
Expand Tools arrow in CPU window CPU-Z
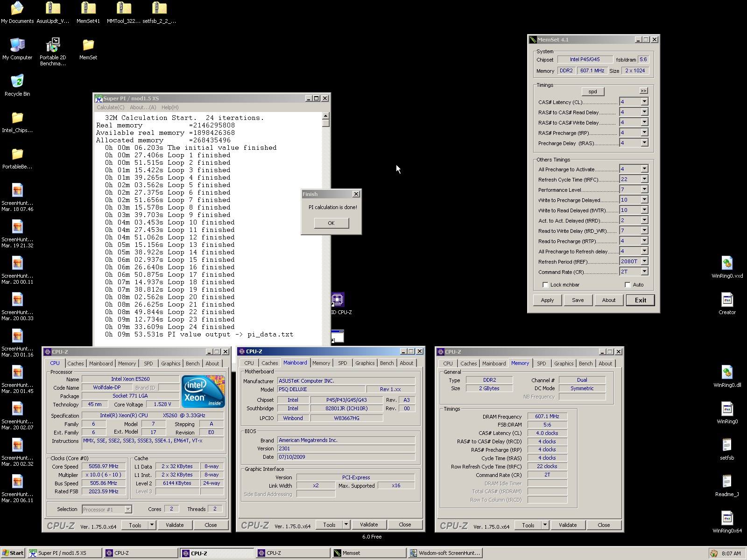point(152,525)
